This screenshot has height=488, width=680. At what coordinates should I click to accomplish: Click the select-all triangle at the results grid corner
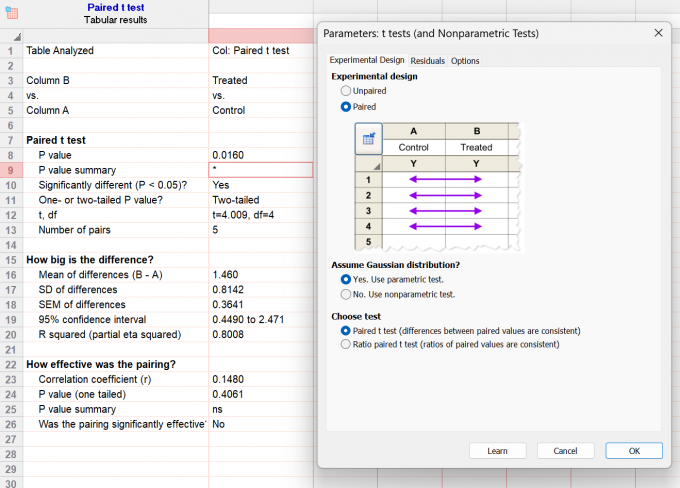click(x=17, y=36)
